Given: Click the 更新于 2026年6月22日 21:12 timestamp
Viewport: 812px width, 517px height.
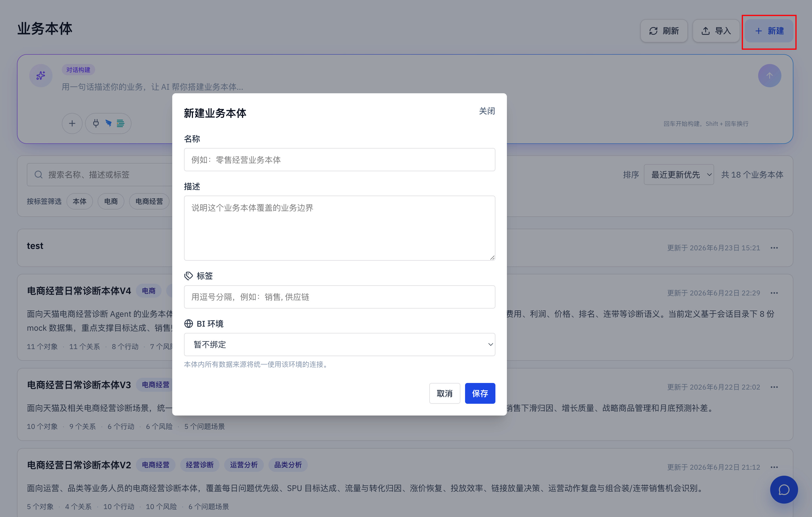Looking at the screenshot, I should 714,467.
